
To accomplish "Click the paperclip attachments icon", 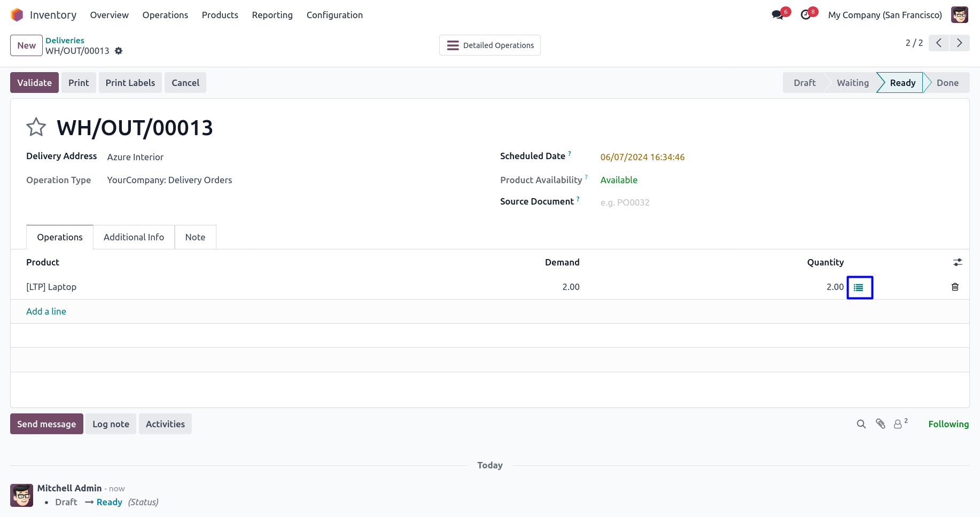I will (x=881, y=424).
